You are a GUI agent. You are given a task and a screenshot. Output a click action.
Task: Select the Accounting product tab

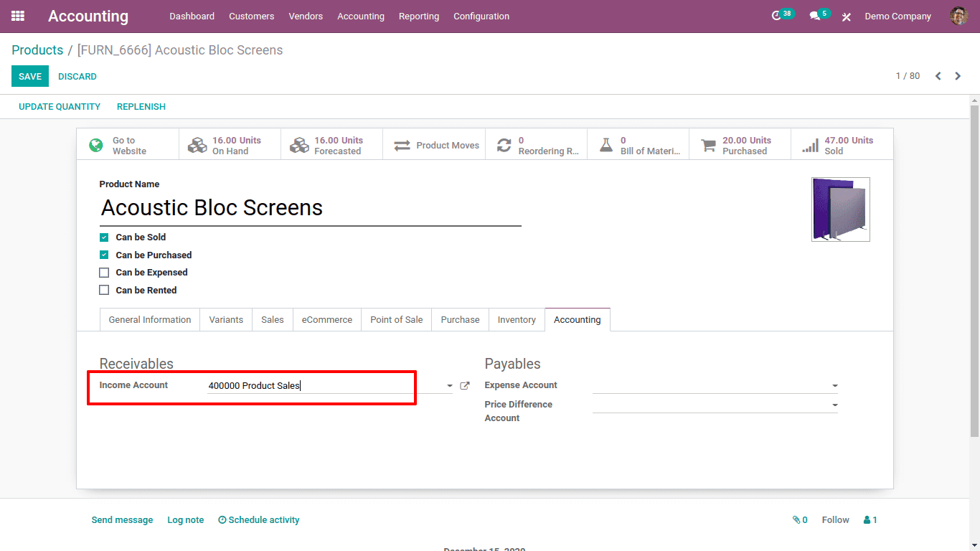point(578,320)
